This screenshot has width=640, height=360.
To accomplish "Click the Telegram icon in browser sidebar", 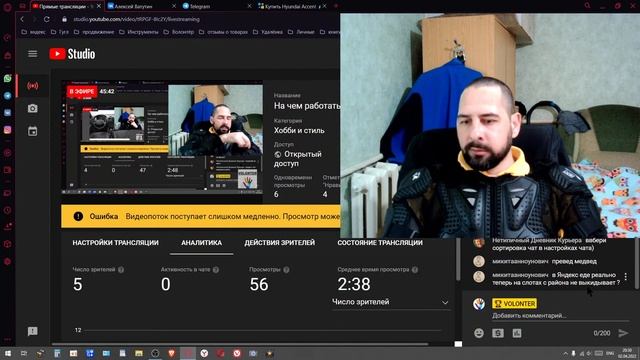I will (7, 96).
